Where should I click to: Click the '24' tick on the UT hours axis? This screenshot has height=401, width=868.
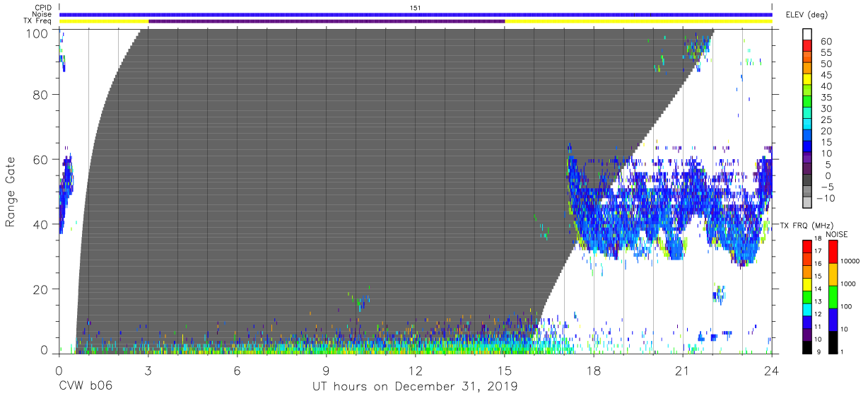click(772, 370)
